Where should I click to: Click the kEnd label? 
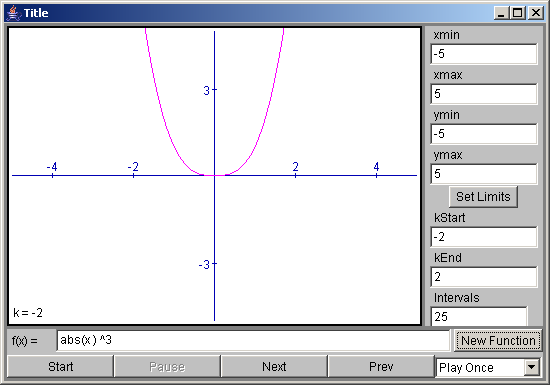click(x=448, y=258)
